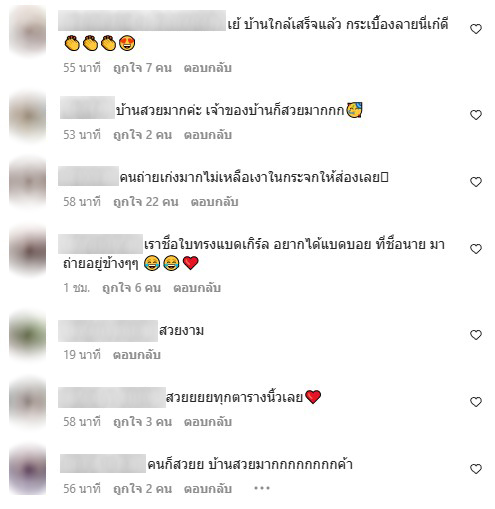Like the คนก็สวยย บ้านสวยมาก comment
495x509 pixels.
[x=476, y=469]
